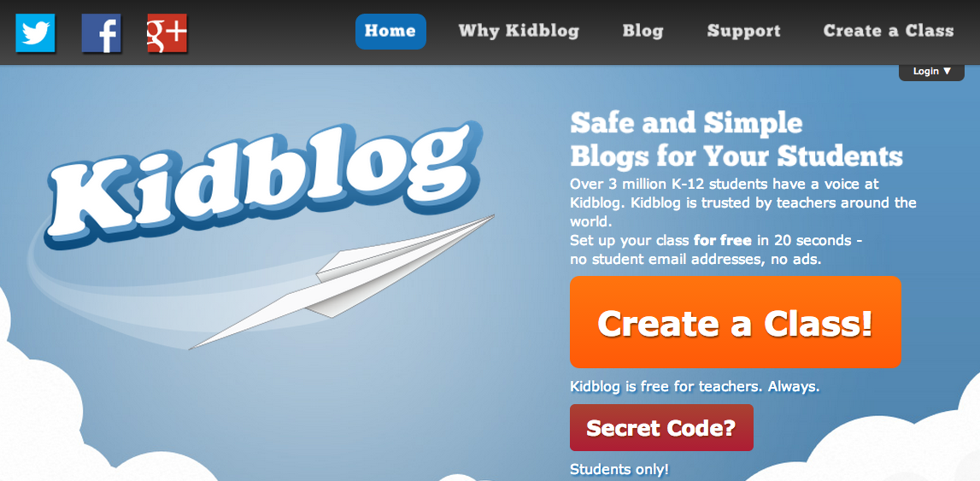This screenshot has width=980, height=481.
Task: Click the orange Create a Class! button
Action: pos(735,322)
